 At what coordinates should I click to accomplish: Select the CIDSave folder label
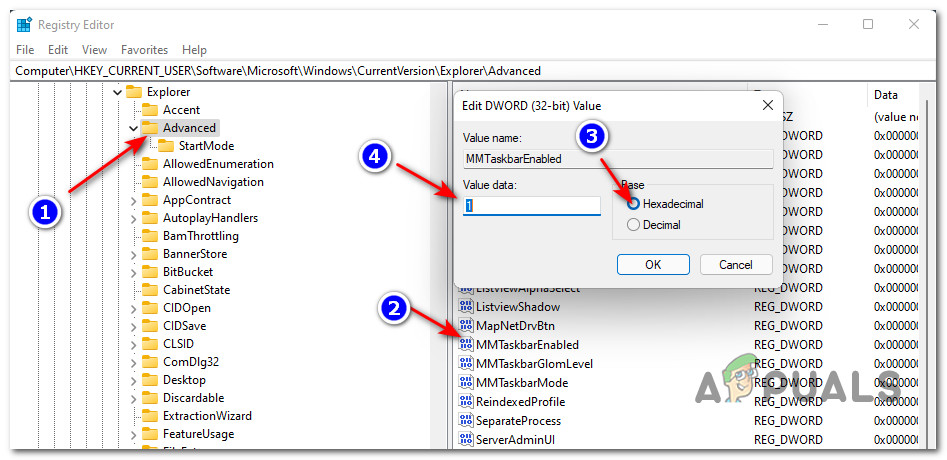click(184, 326)
